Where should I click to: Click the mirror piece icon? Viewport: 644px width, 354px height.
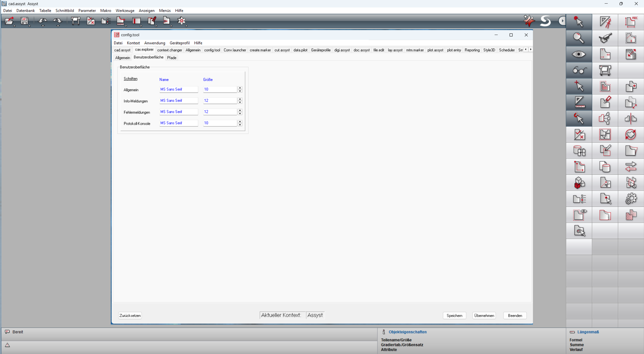[631, 118]
